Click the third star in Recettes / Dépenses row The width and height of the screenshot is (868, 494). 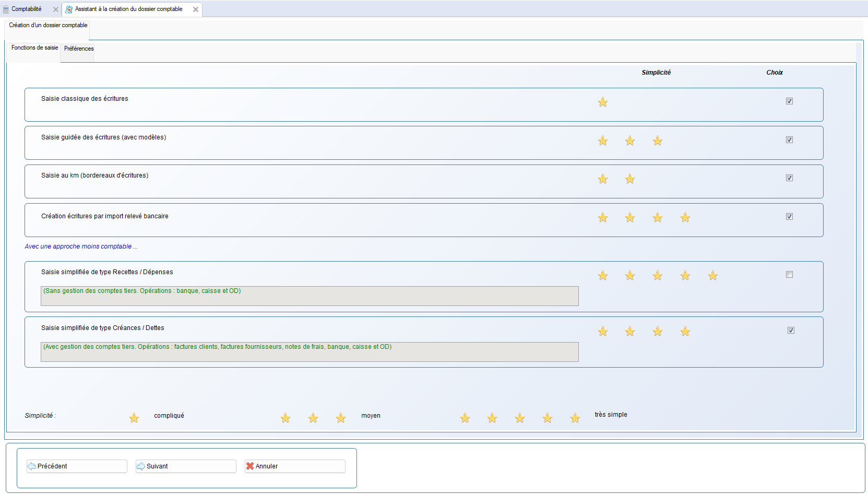click(658, 275)
